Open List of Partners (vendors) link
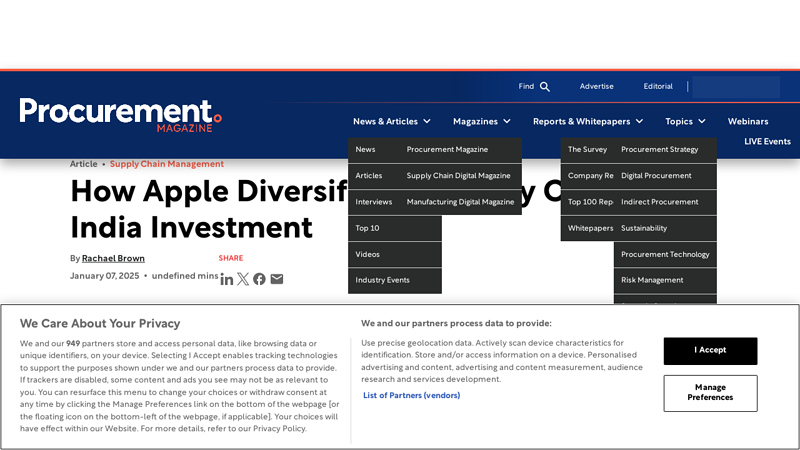Viewport: 800px width, 450px height. (x=411, y=395)
